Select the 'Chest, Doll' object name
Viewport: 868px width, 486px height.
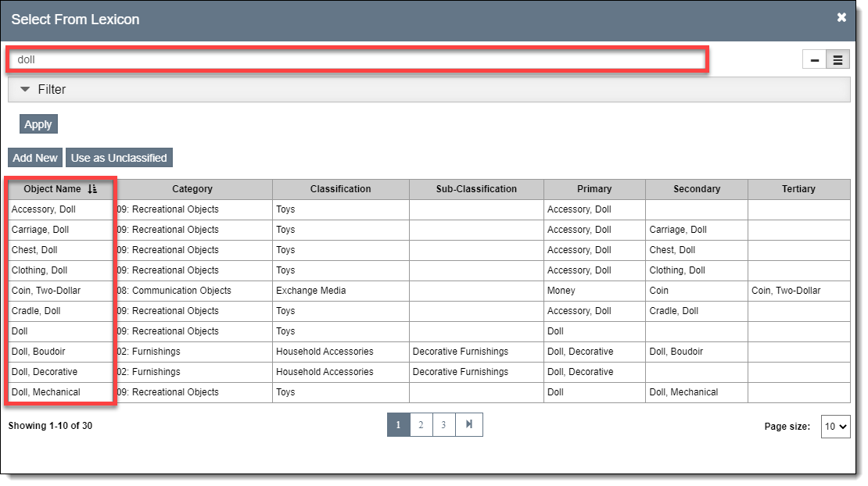pyautogui.click(x=34, y=250)
